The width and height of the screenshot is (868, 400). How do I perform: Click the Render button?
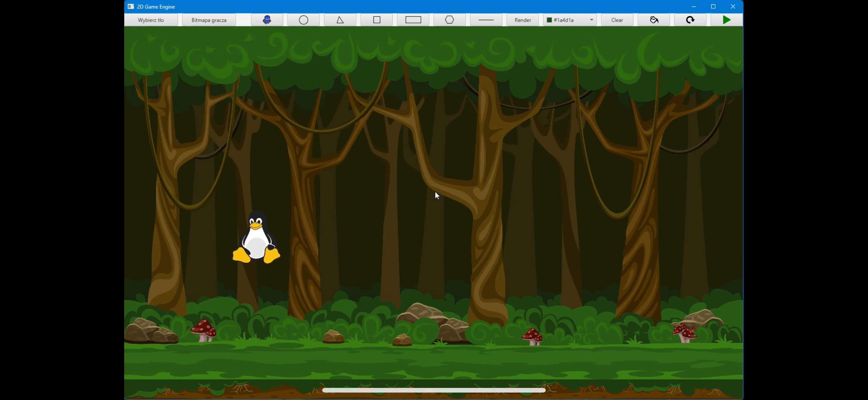(x=522, y=20)
